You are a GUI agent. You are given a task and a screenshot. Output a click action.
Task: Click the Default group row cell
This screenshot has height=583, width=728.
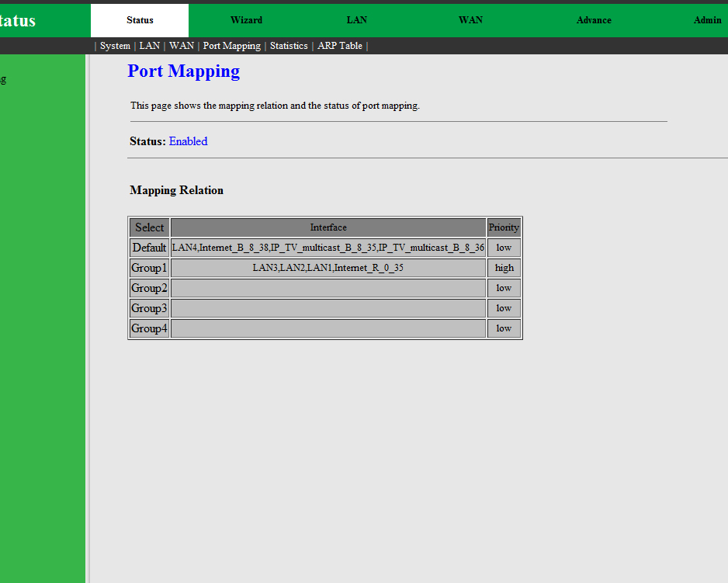click(149, 248)
